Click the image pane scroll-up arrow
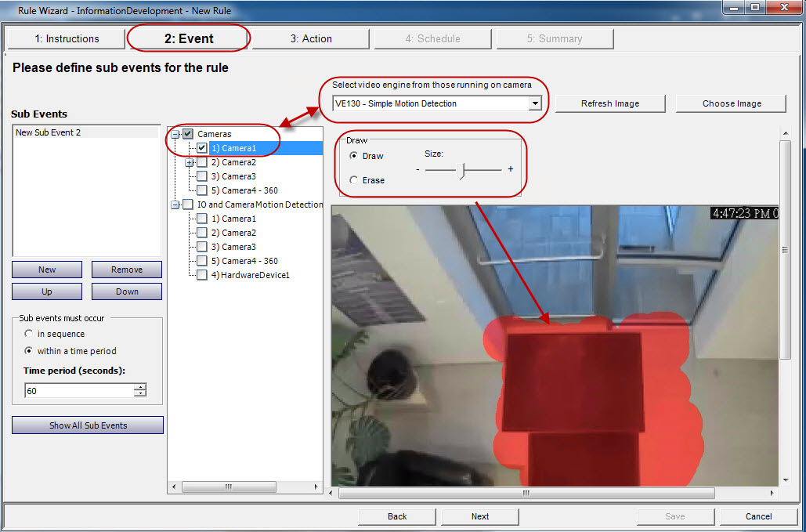The image size is (806, 532). pos(785,133)
